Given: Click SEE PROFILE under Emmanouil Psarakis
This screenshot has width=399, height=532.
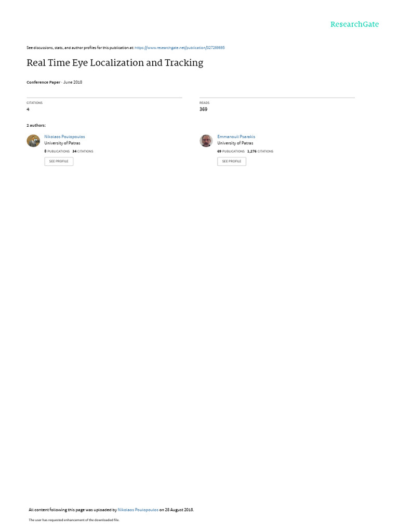Looking at the screenshot, I should 232,161.
